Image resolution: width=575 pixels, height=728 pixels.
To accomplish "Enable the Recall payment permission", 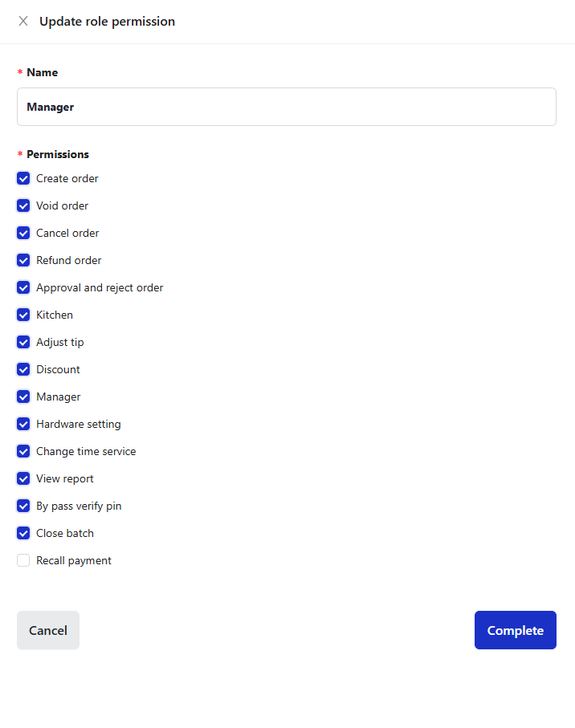I will point(22,560).
